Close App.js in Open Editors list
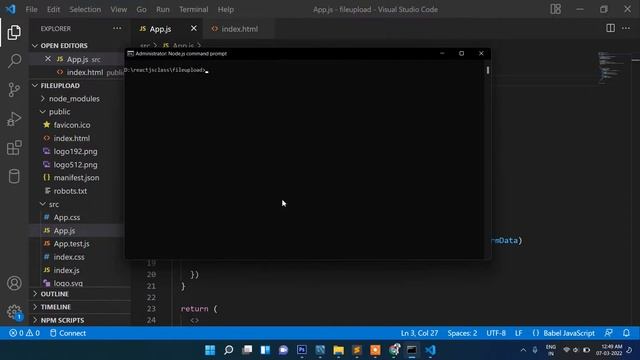640x360 pixels. pos(48,59)
